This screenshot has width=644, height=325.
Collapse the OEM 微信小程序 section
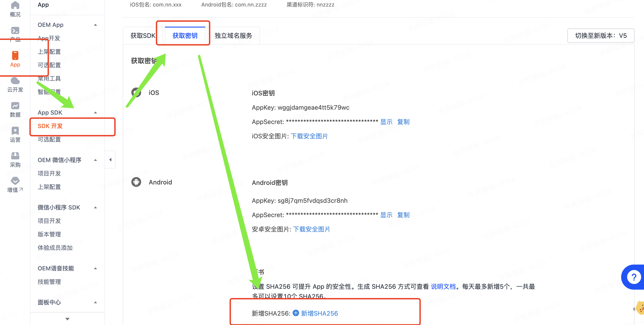tap(95, 160)
